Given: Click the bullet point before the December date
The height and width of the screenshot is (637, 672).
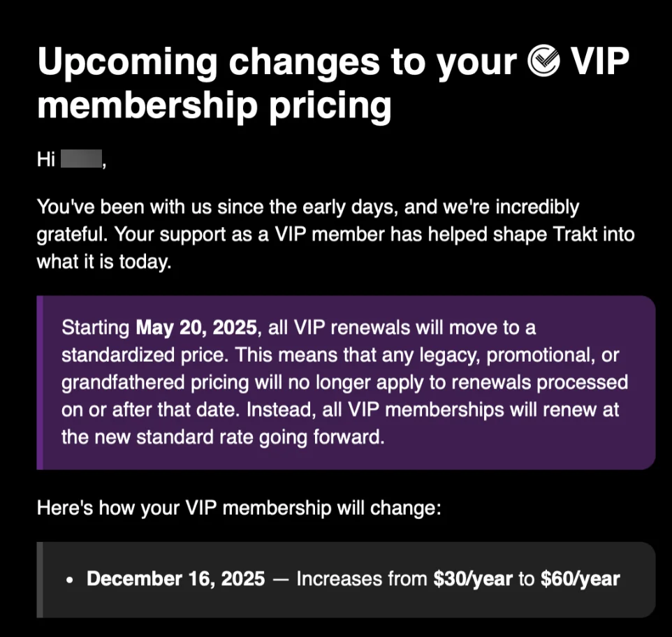Looking at the screenshot, I should 70,580.
